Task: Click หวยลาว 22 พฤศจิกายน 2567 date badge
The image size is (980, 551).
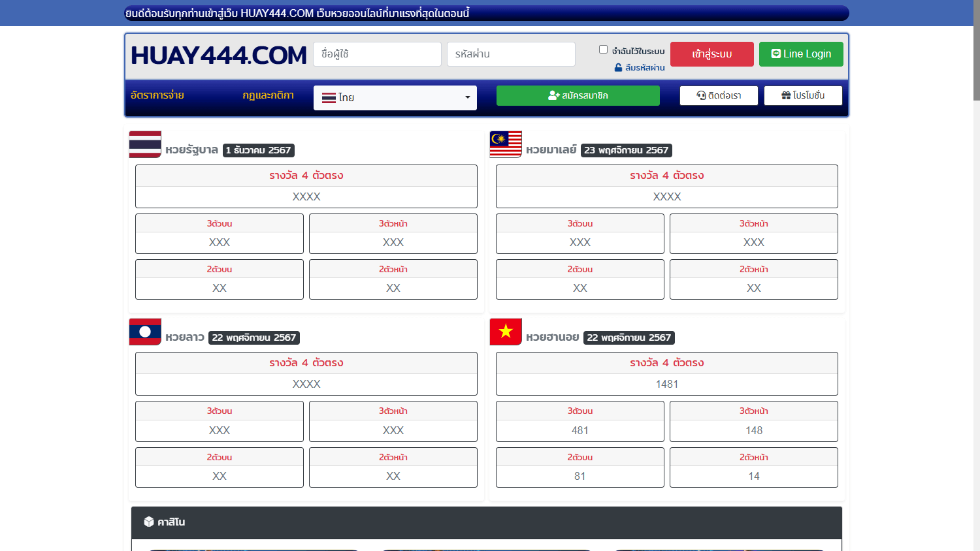Action: [x=254, y=338]
